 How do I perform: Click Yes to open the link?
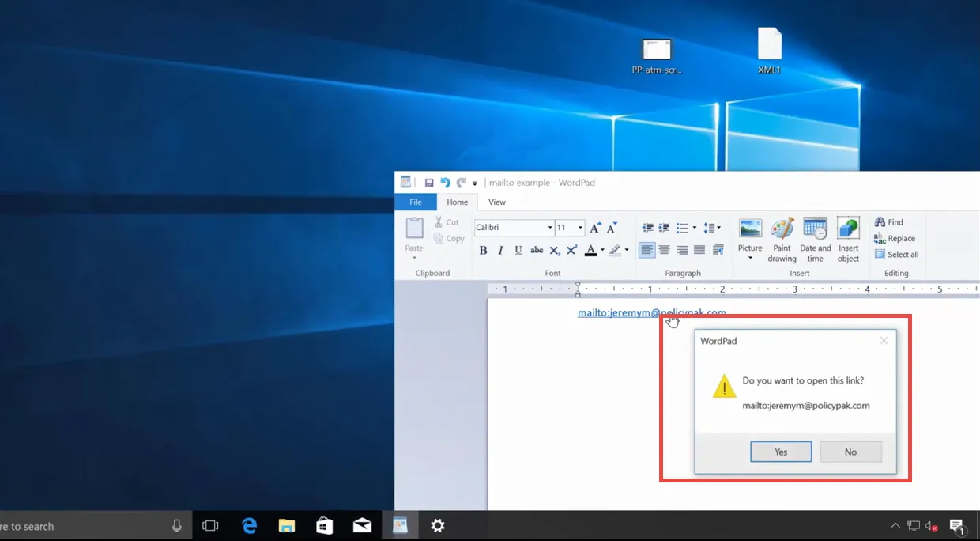(x=781, y=452)
